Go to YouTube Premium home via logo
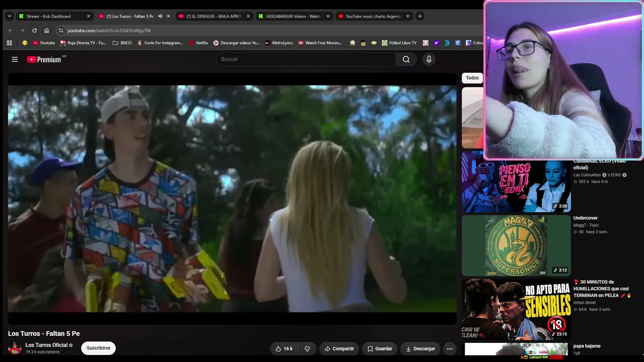644x362 pixels. point(44,59)
